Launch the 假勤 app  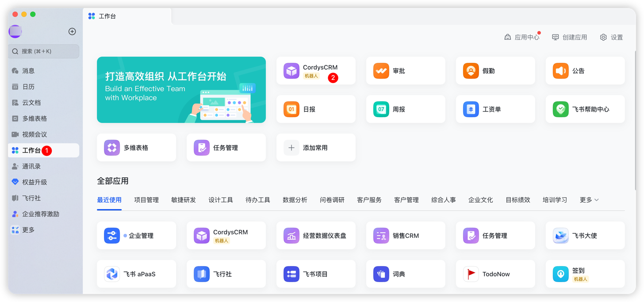495,70
